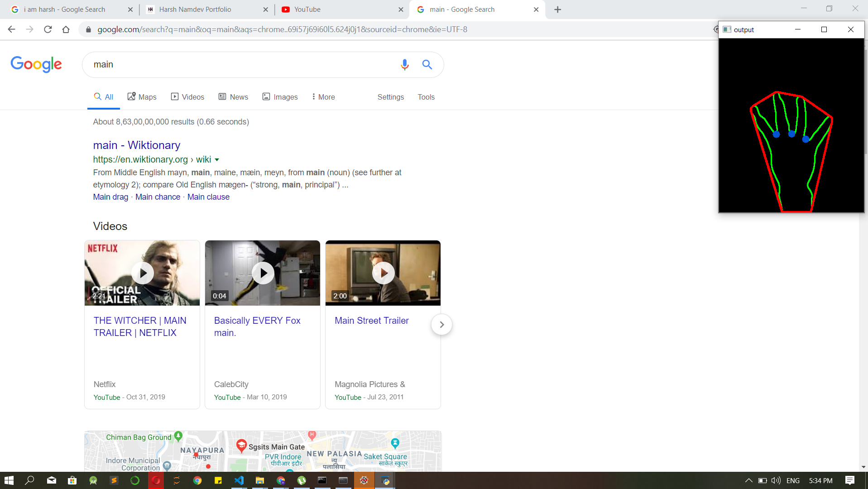This screenshot has width=868, height=489.
Task: Open search Tools
Action: (426, 97)
